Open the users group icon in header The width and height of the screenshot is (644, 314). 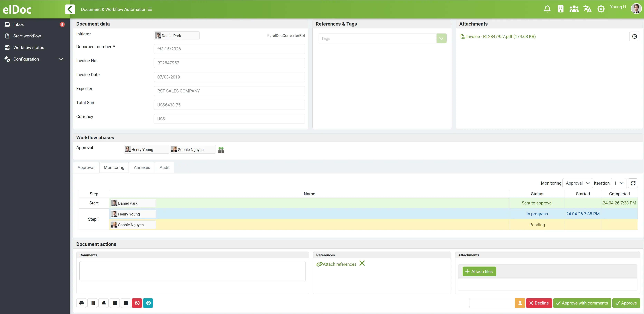[x=574, y=9]
